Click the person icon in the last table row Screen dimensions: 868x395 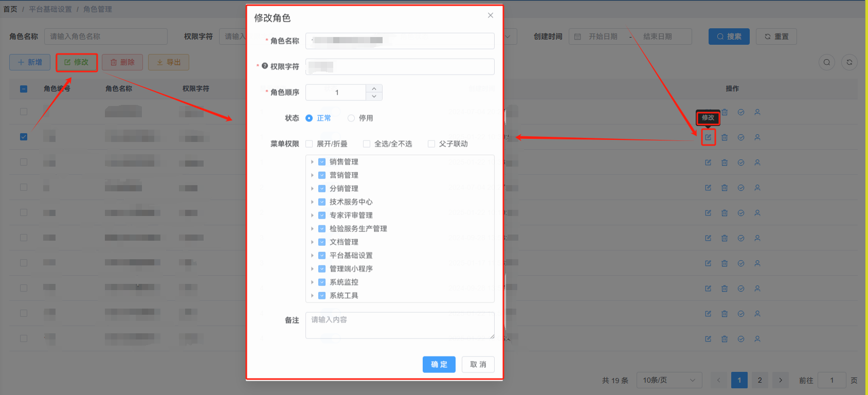757,339
